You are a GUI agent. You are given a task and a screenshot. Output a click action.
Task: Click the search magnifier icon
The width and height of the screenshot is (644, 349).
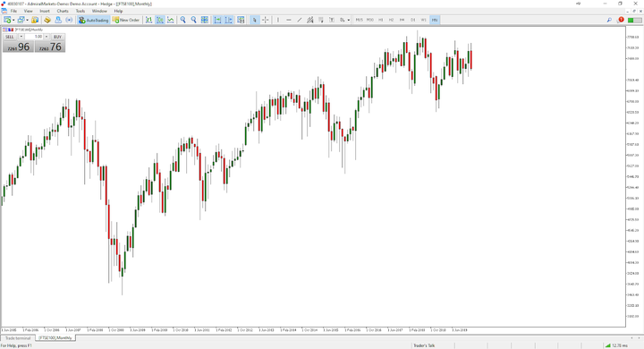coord(609,20)
